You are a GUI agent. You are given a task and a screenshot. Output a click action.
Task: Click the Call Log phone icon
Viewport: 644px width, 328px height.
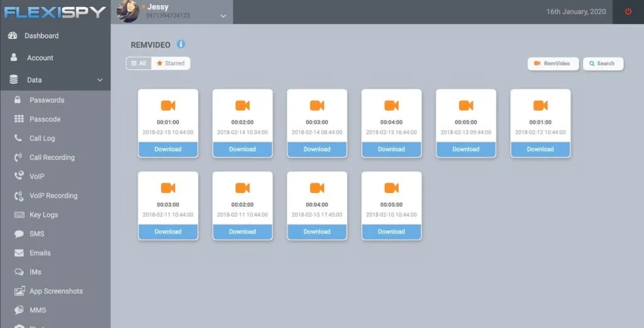18,138
